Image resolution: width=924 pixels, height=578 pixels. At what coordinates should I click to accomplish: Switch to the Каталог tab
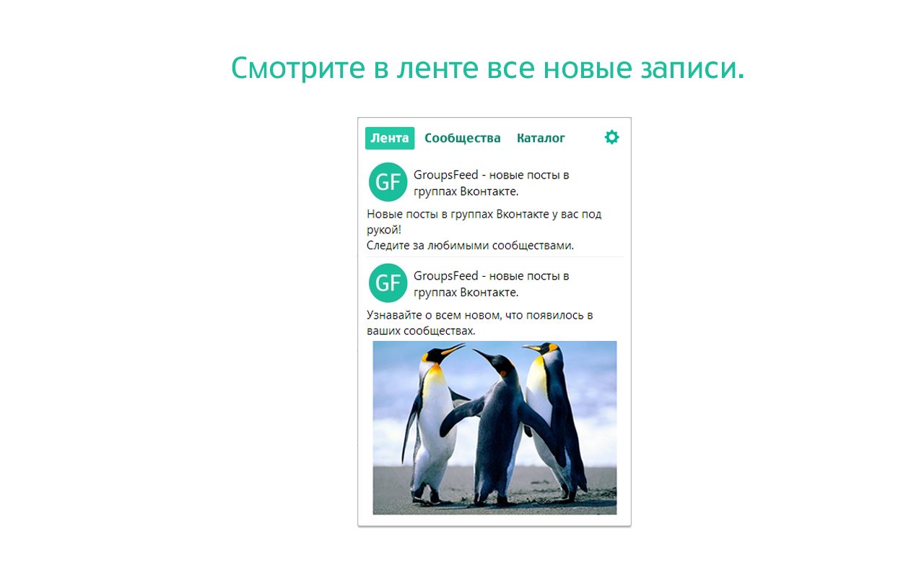pyautogui.click(x=541, y=138)
